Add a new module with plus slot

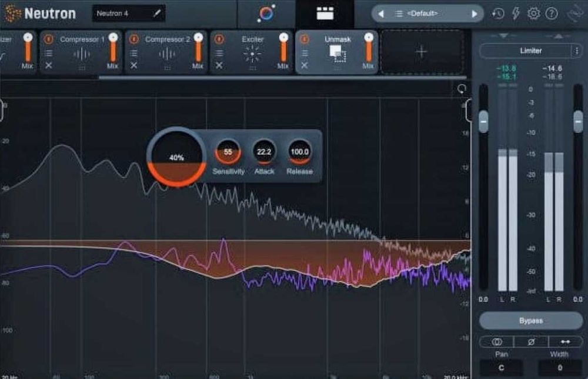[422, 52]
